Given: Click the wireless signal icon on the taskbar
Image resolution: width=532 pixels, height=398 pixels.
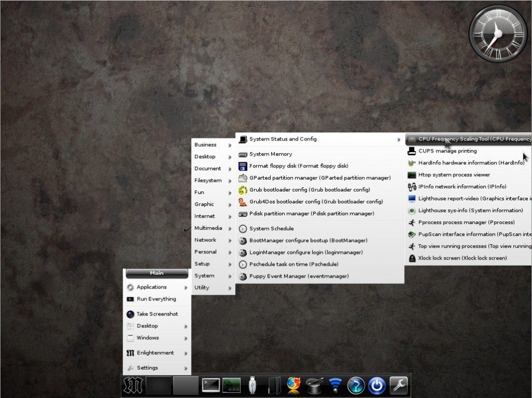Looking at the screenshot, I should click(335, 385).
